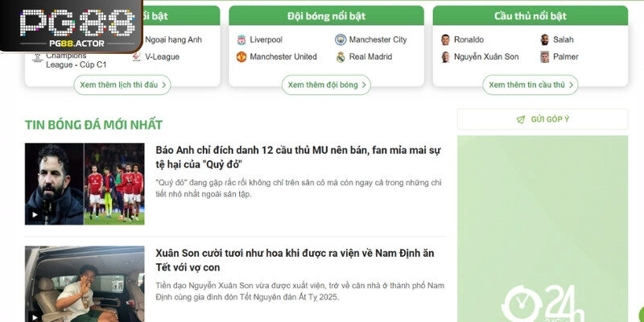Click the Liverpool club crest icon
The width and height of the screenshot is (644, 322).
coord(241,39)
